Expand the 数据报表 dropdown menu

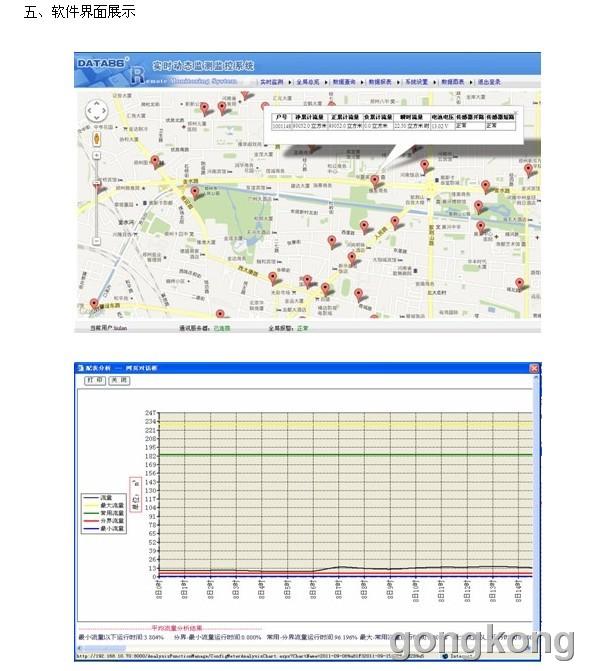pyautogui.click(x=380, y=82)
